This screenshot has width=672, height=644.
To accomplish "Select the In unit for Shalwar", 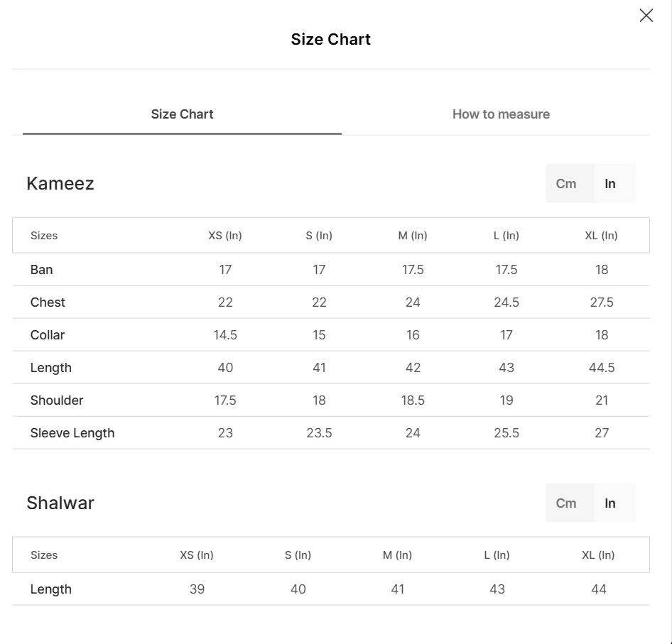I will point(610,503).
